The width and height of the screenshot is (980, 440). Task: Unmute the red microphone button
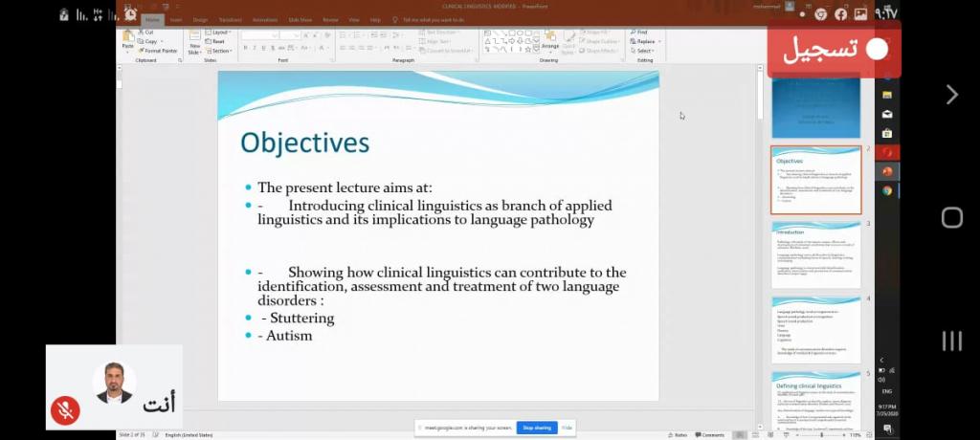(x=65, y=410)
